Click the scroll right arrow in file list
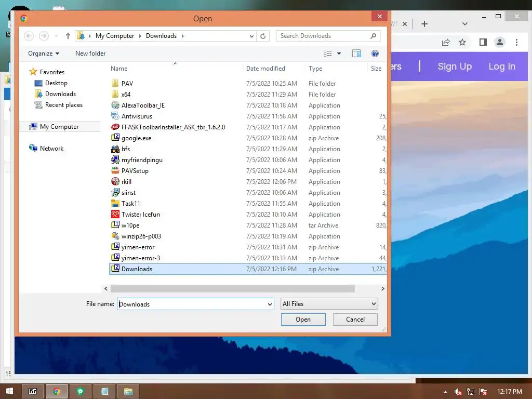 click(x=382, y=288)
